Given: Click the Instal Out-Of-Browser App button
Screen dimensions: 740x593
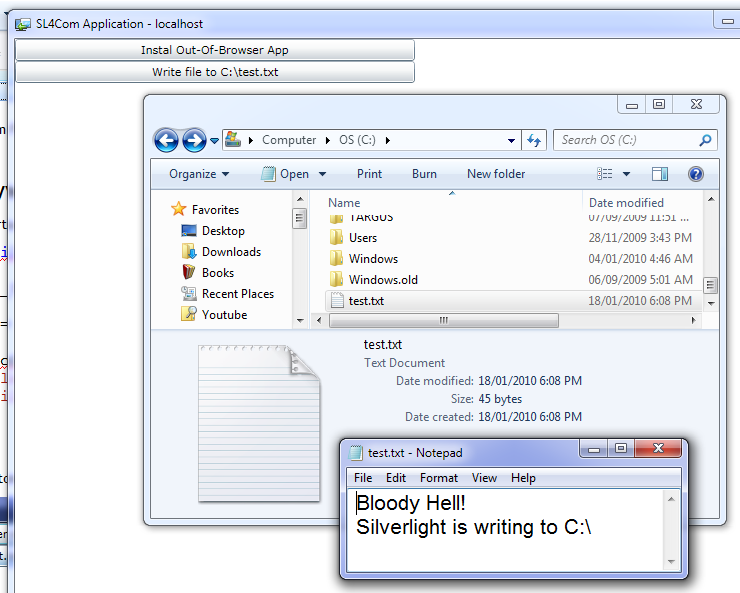Looking at the screenshot, I should [215, 50].
